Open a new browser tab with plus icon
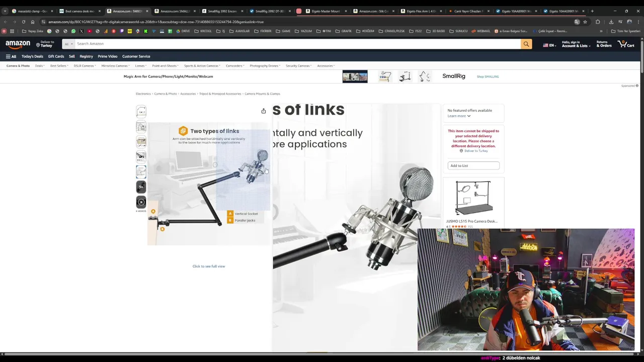Screen dimensions: 644x362 tap(592, 11)
